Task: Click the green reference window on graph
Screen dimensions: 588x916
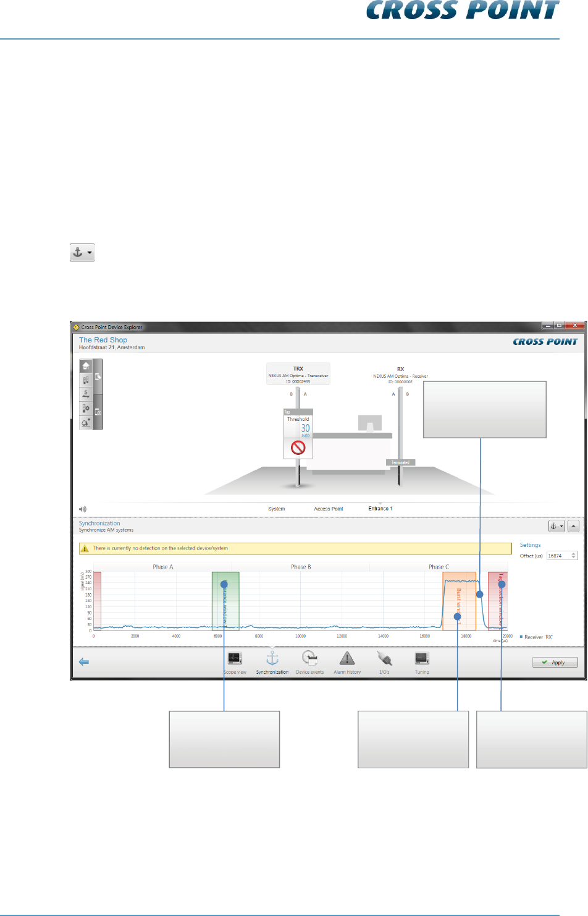Action: coord(225,601)
